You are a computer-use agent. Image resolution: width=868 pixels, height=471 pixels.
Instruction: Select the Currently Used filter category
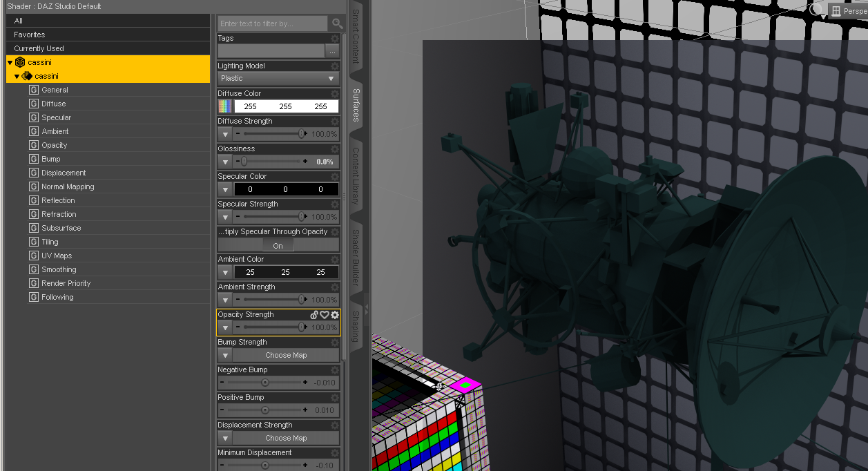[108, 48]
